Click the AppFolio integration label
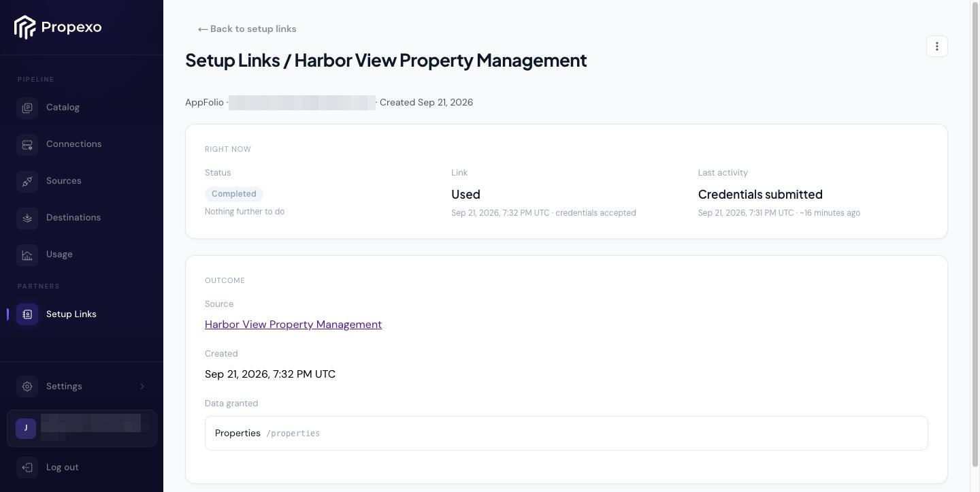The width and height of the screenshot is (980, 492). coord(204,103)
